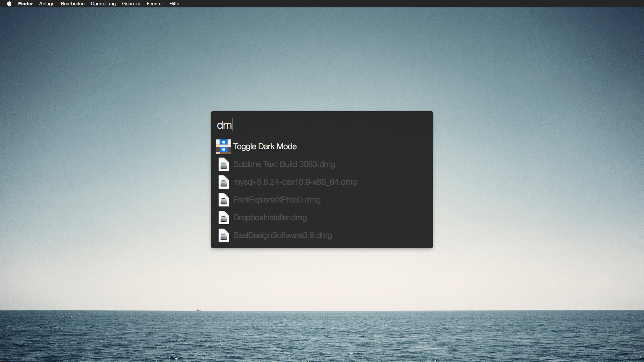Open the Gehe zu menu
The image size is (644, 362).
coord(131,4)
